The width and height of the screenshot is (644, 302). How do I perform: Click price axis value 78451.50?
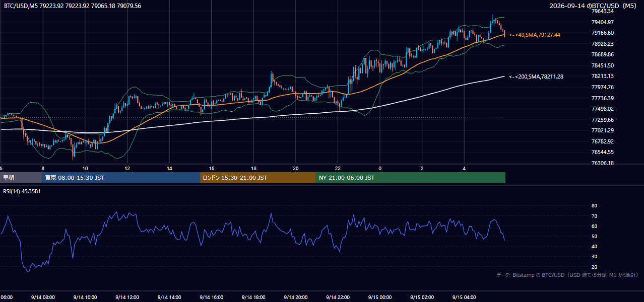pos(602,65)
